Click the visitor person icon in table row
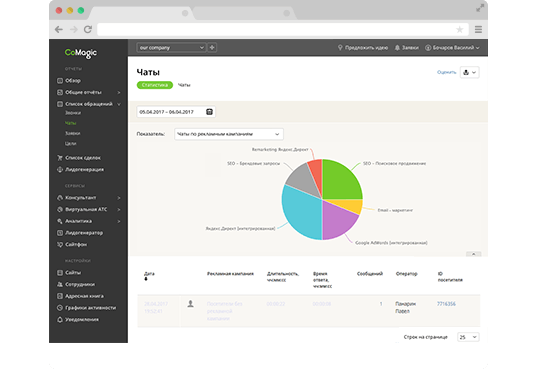 pos(190,304)
